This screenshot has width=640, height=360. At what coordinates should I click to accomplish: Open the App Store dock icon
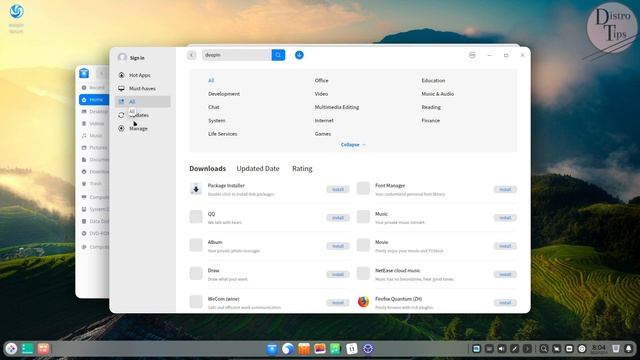[x=304, y=349]
